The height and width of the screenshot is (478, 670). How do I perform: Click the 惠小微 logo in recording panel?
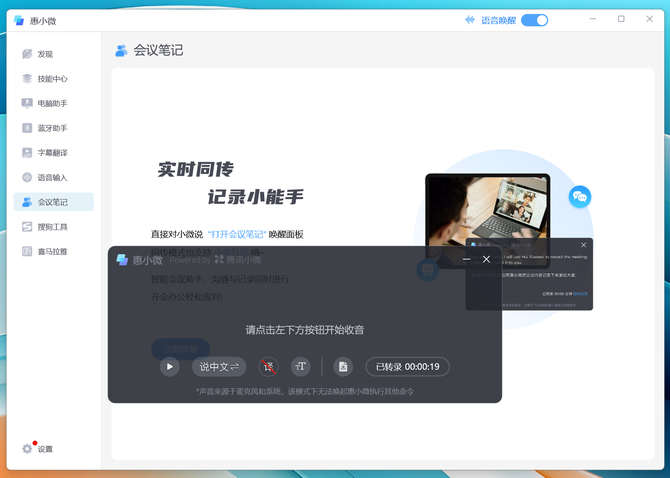tap(122, 259)
